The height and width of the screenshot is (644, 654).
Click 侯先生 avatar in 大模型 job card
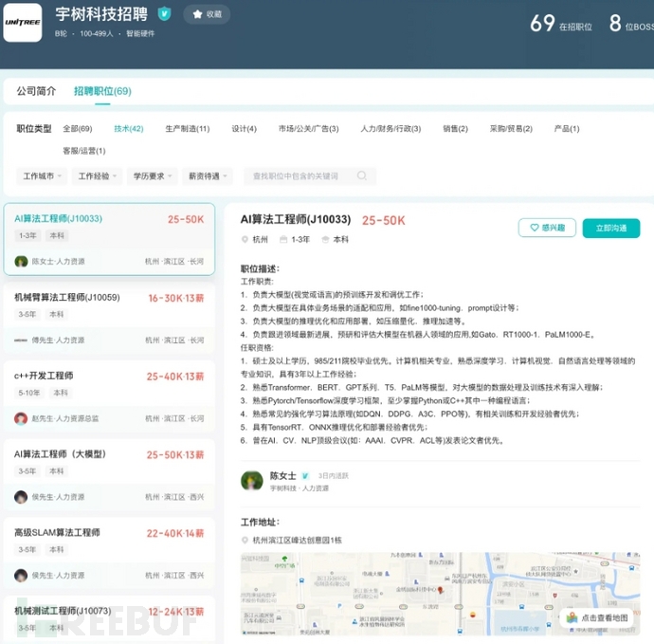(x=21, y=497)
